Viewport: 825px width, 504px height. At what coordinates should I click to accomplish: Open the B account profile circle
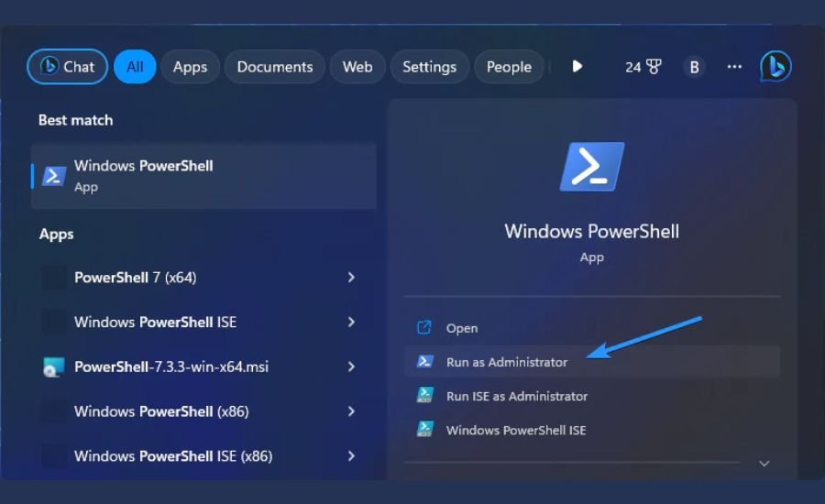694,67
